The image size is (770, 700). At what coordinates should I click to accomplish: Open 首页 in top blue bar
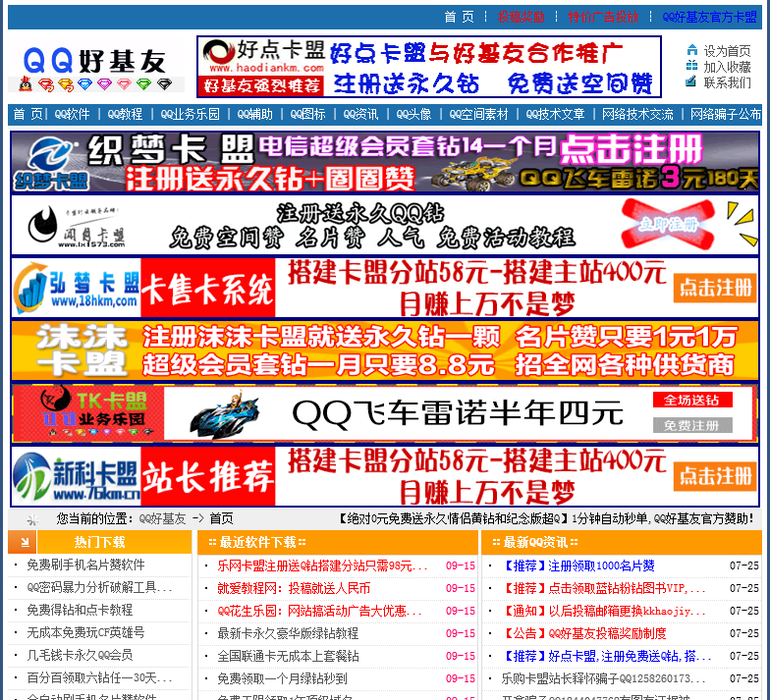(x=460, y=18)
